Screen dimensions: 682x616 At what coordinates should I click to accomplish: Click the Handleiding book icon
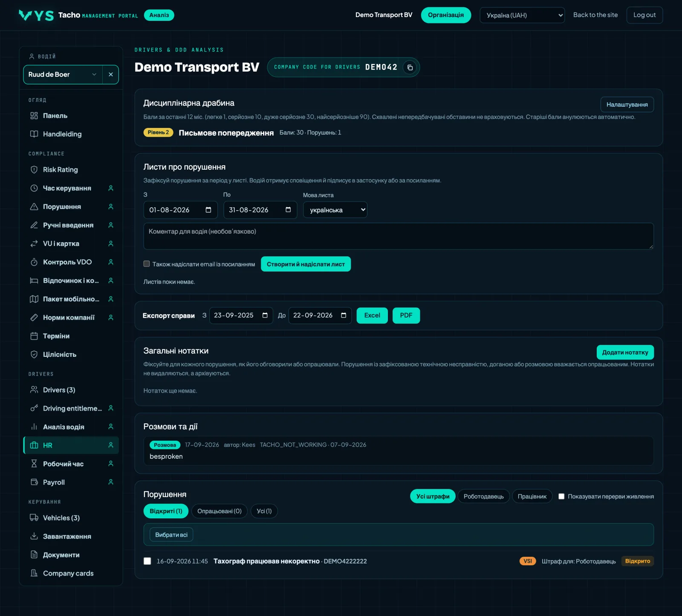[34, 134]
